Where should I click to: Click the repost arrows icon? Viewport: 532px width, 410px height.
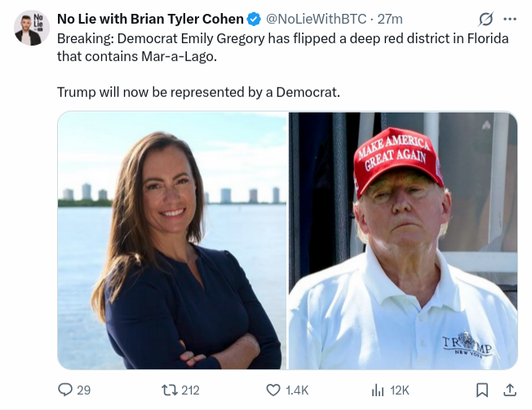pos(167,390)
